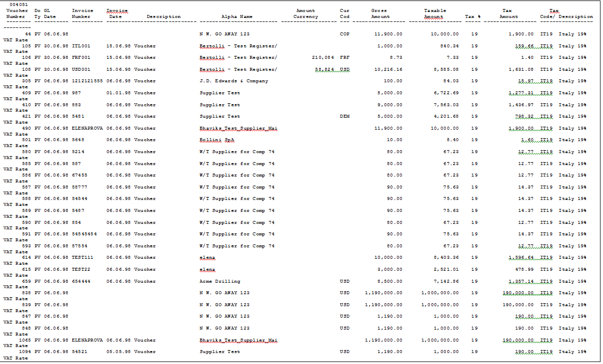Screen dimensions: 603x364
Task: Click invoice number 654444
Action: pyautogui.click(x=81, y=281)
